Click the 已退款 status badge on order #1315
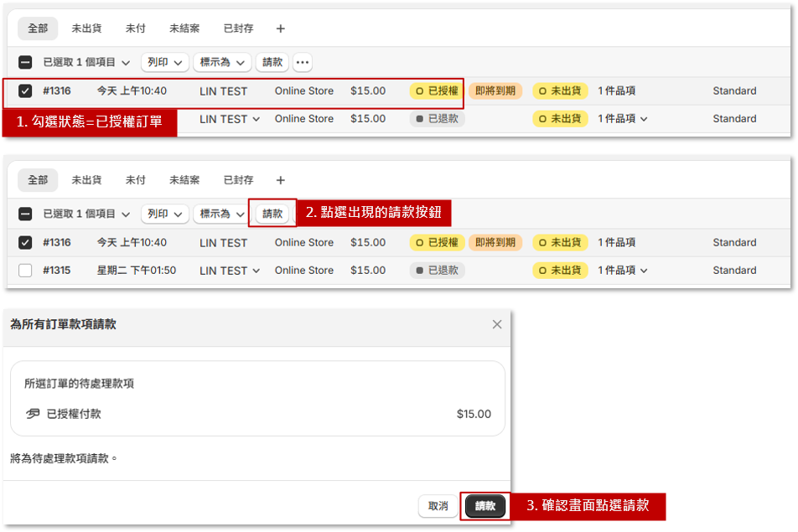The image size is (798, 532). 437,271
